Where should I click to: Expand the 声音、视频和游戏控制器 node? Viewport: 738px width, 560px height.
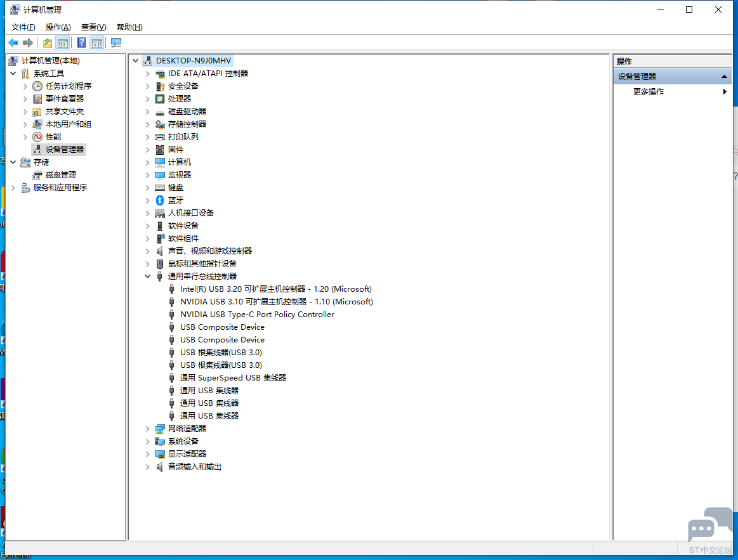pyautogui.click(x=147, y=251)
